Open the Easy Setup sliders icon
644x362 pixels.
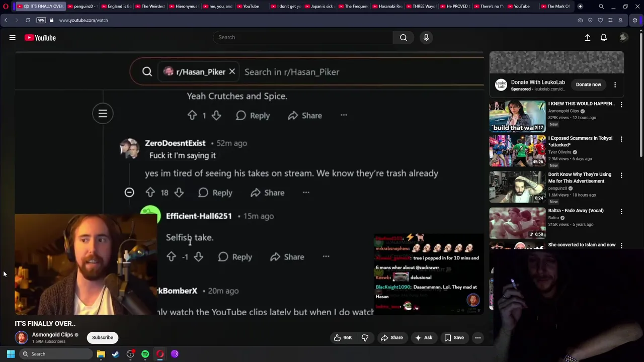point(610,20)
